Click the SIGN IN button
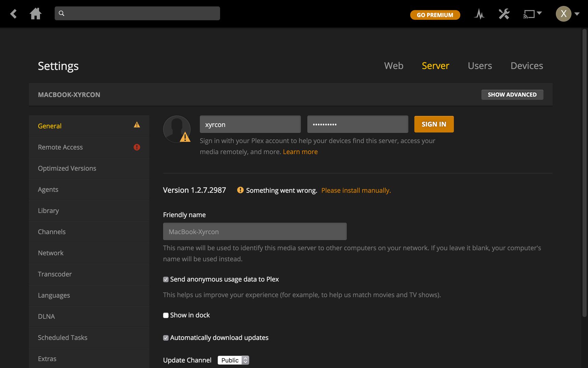This screenshot has width=588, height=368. pyautogui.click(x=434, y=124)
